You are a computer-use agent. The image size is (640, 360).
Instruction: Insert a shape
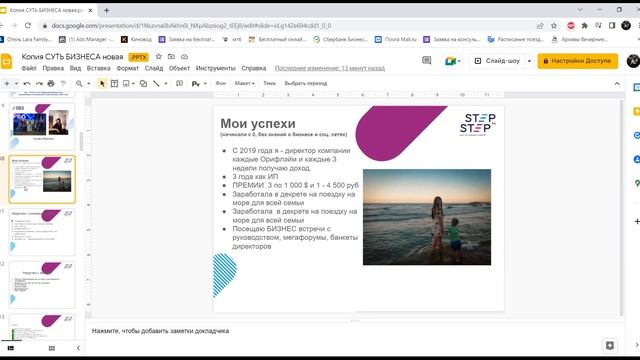[143, 83]
